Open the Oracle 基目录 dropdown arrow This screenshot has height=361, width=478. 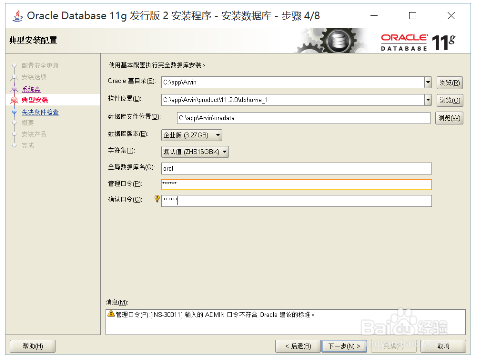pyautogui.click(x=428, y=82)
